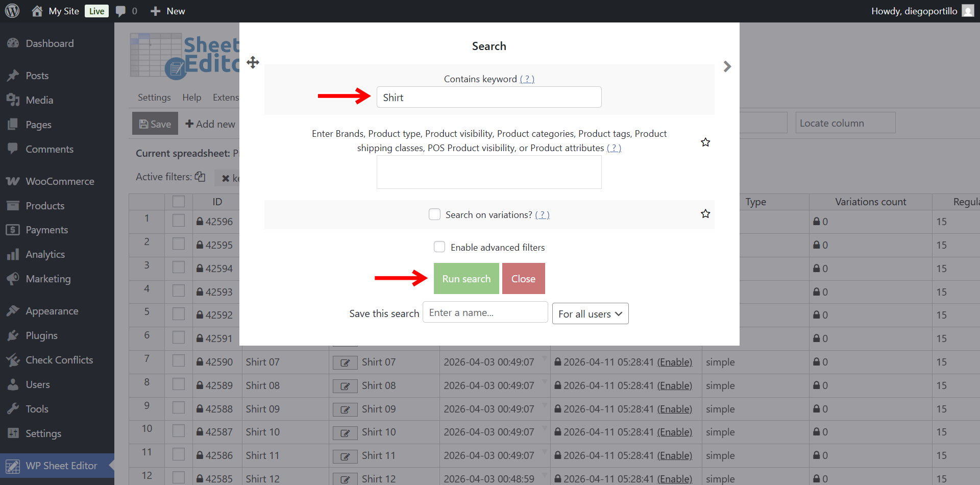980x485 pixels.
Task: Click the Contains keyword input field
Action: coord(488,97)
